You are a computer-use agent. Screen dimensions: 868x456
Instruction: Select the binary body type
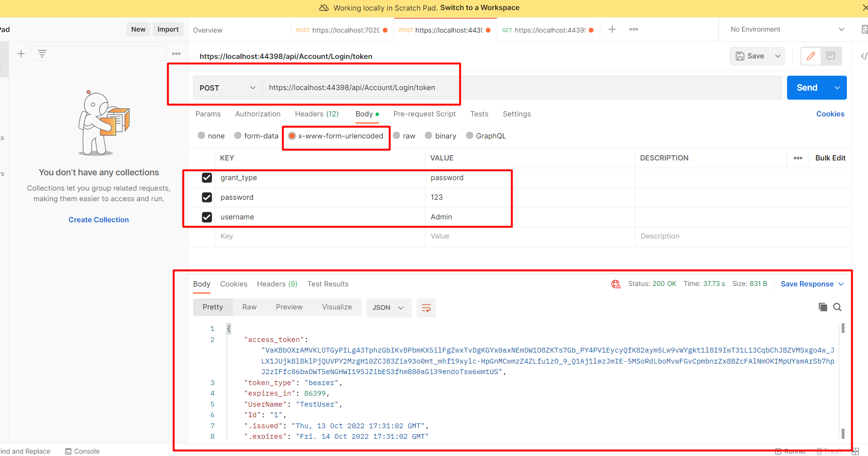pos(429,136)
